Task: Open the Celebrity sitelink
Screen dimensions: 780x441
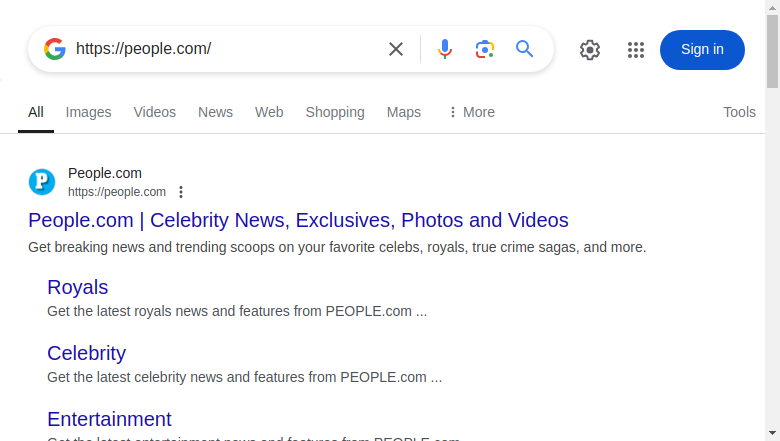Action: click(87, 353)
